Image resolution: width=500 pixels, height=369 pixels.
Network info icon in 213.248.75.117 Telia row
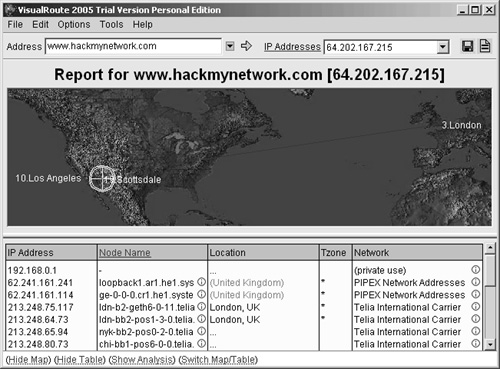pyautogui.click(x=476, y=306)
